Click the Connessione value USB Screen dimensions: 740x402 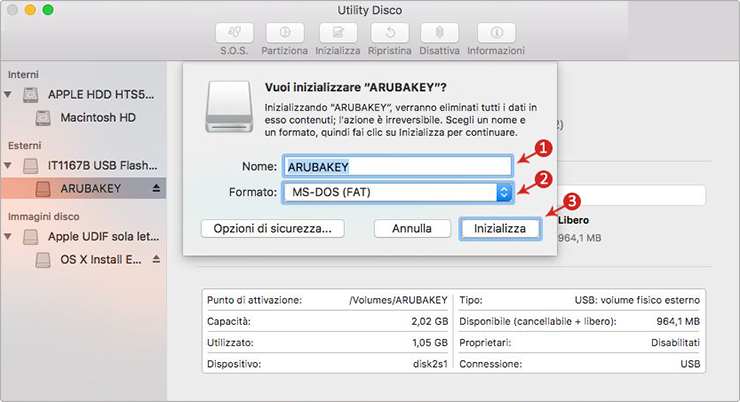690,364
